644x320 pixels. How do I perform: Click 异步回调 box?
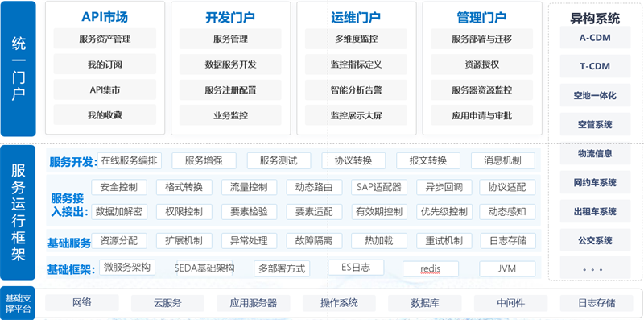click(x=444, y=187)
